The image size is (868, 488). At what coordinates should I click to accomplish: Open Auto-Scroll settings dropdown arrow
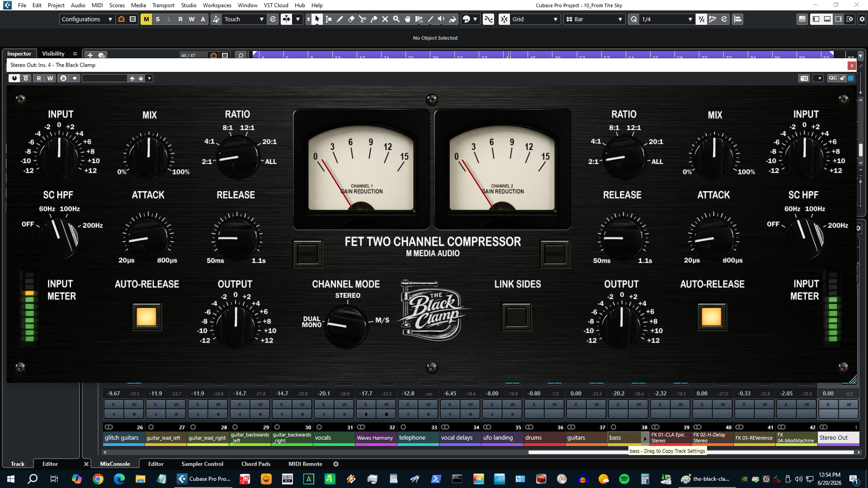point(298,19)
